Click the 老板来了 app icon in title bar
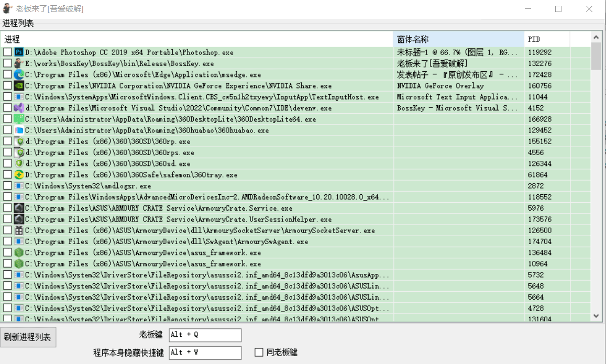 [x=7, y=8]
